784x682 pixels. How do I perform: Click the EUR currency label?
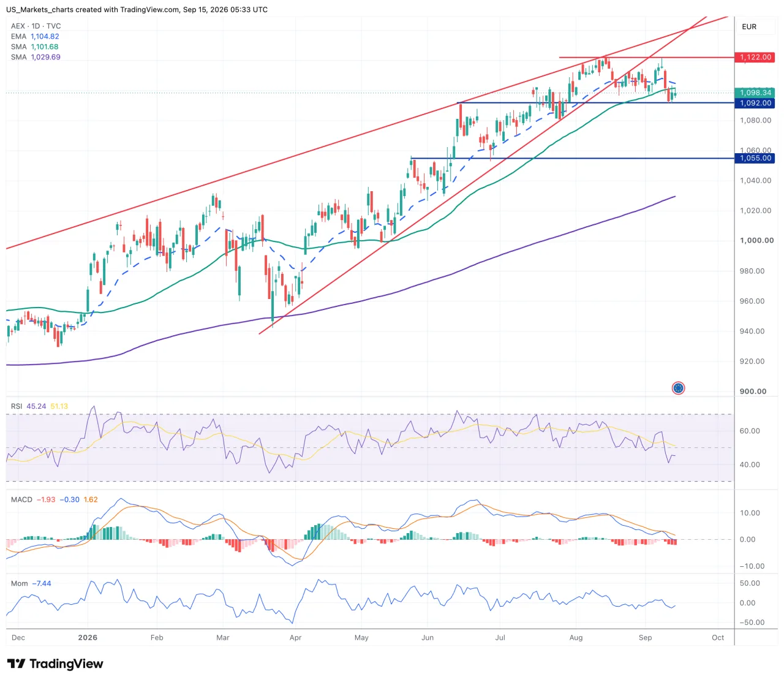(x=749, y=27)
